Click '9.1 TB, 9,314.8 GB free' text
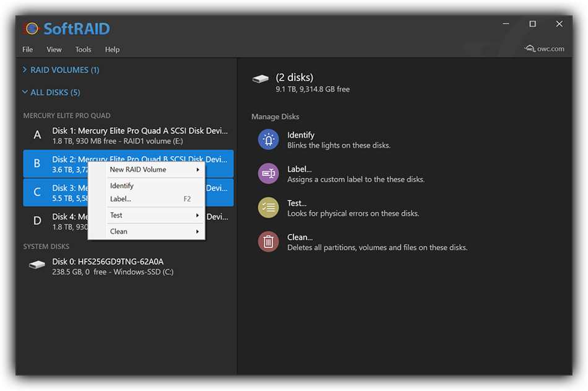This screenshot has height=391, width=588. click(x=313, y=89)
